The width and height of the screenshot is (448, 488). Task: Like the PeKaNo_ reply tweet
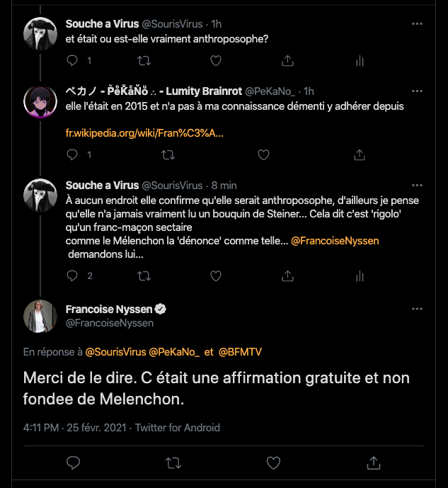263,154
